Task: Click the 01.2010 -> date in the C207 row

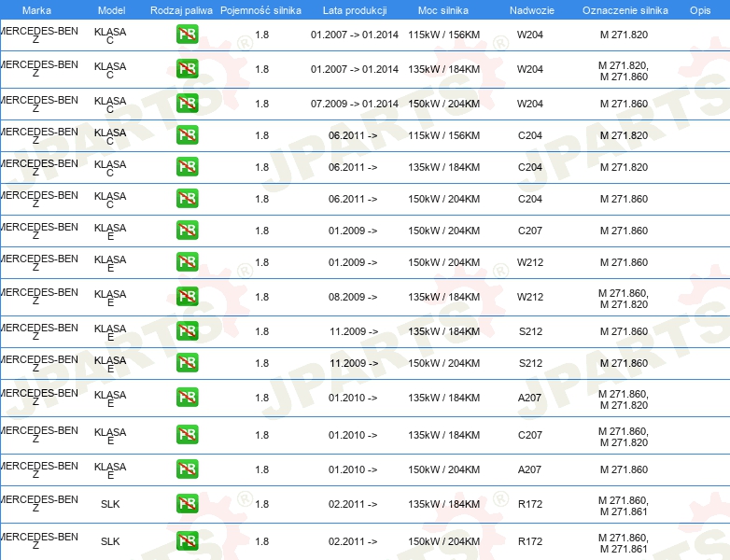Action: click(x=353, y=435)
